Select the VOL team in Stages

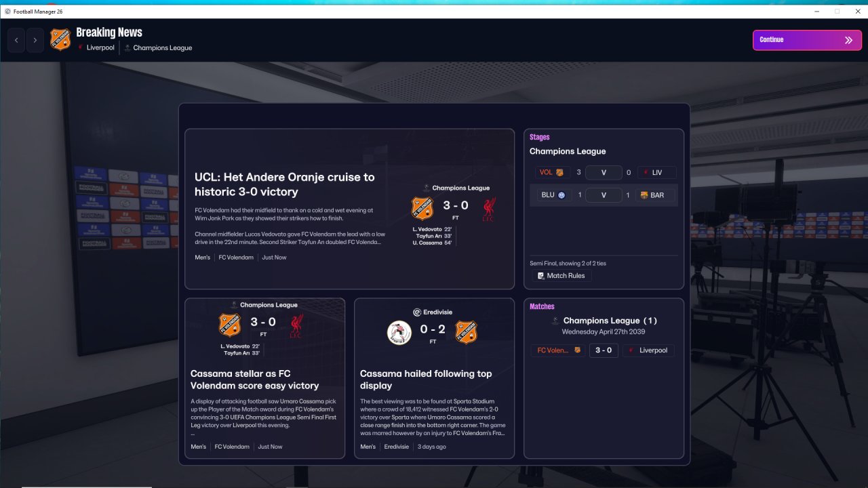[551, 173]
